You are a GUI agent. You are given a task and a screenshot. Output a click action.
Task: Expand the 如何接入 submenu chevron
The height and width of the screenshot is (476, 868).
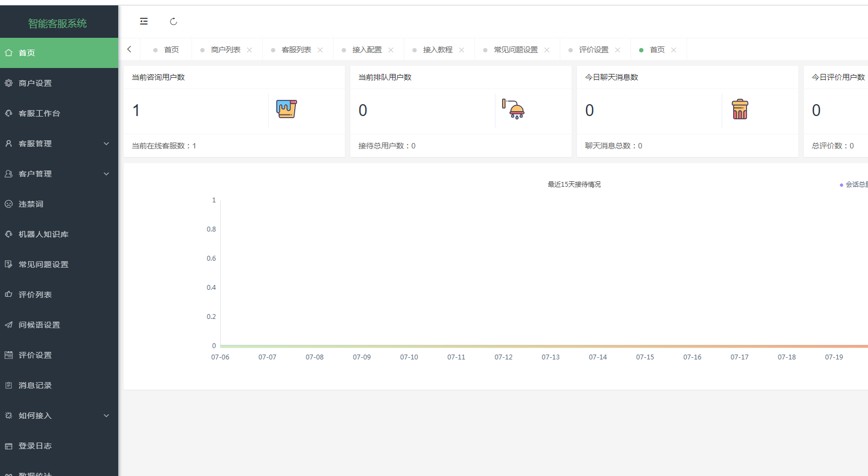click(106, 416)
